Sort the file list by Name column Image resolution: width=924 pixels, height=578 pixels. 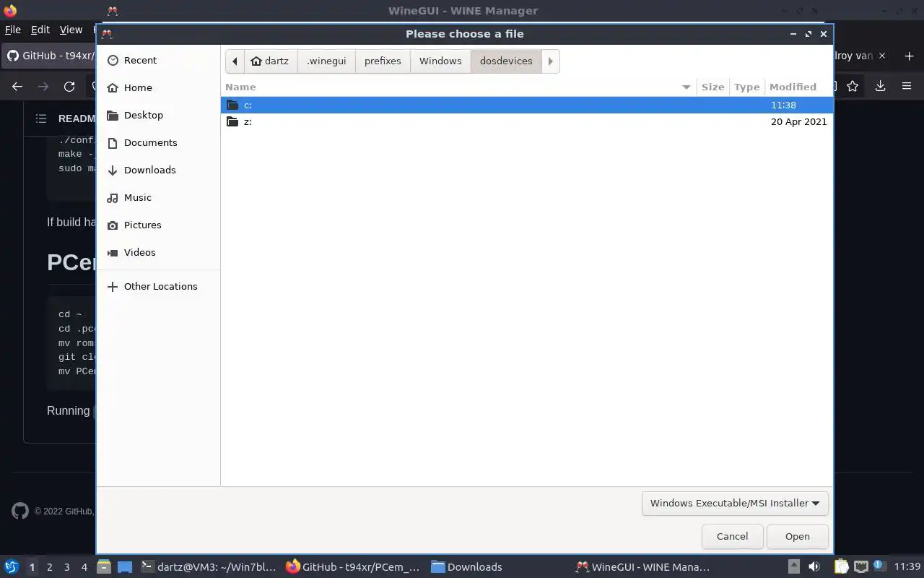point(459,87)
